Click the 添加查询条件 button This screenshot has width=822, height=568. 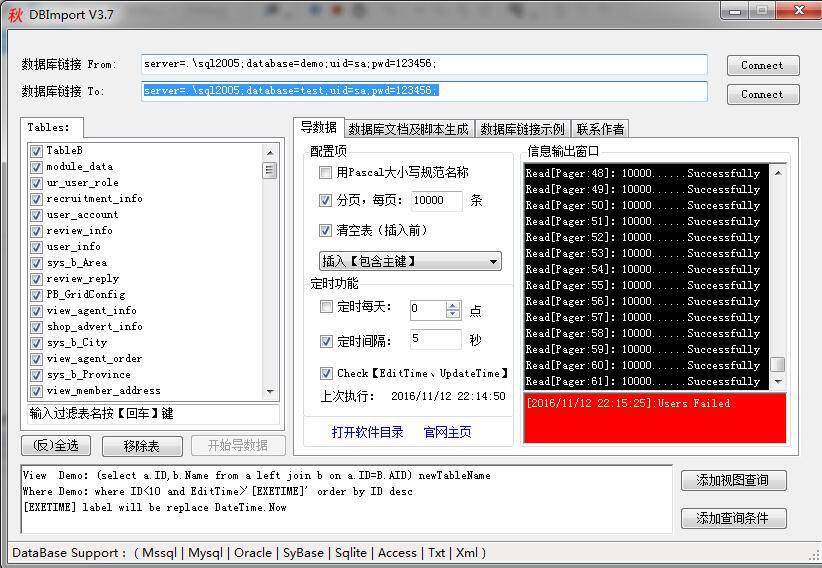tap(733, 518)
